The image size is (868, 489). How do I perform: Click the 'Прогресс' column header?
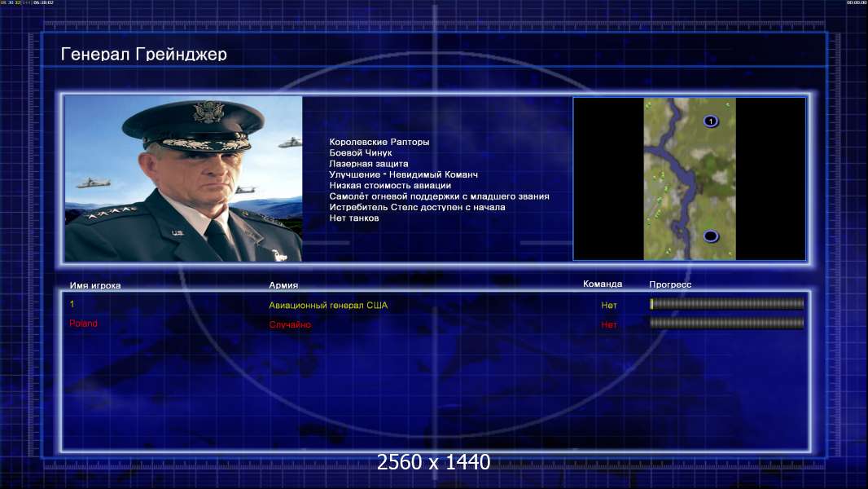click(670, 284)
